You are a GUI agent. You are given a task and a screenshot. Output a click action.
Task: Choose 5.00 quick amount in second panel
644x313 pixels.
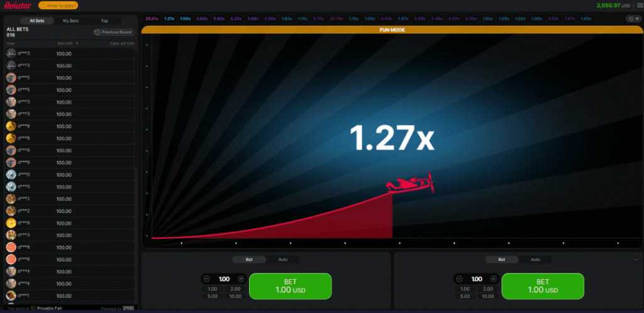point(465,296)
